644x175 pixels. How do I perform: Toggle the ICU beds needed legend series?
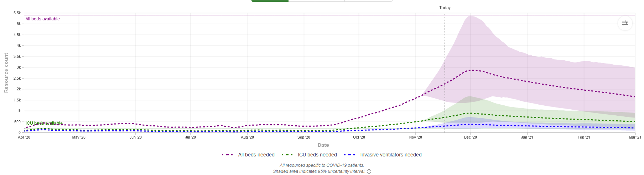coord(317,155)
